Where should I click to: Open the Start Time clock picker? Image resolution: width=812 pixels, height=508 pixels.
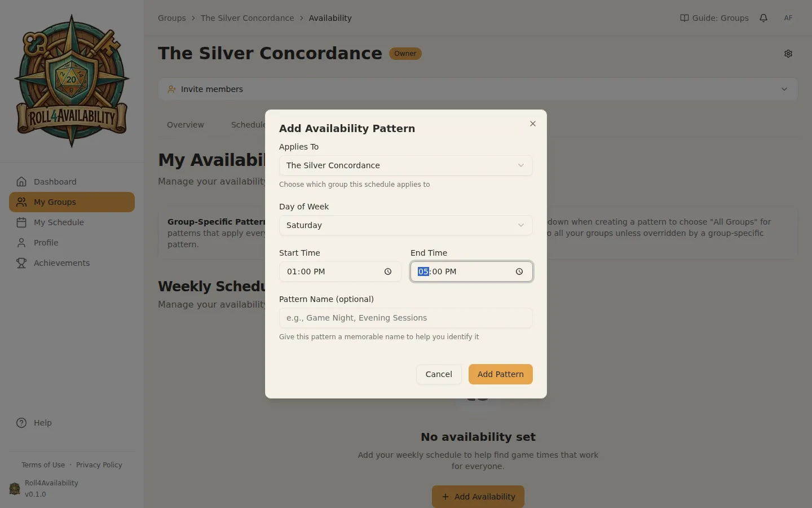tap(387, 271)
